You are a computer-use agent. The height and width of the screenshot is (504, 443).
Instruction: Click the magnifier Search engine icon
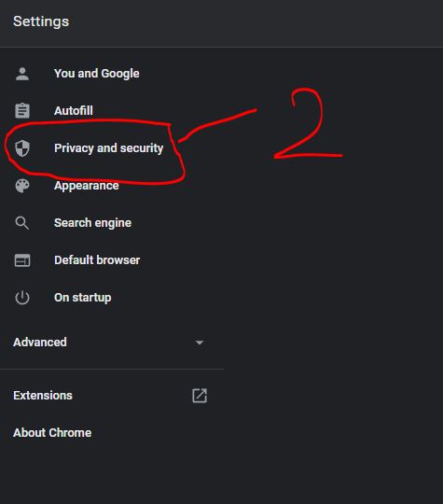22,223
